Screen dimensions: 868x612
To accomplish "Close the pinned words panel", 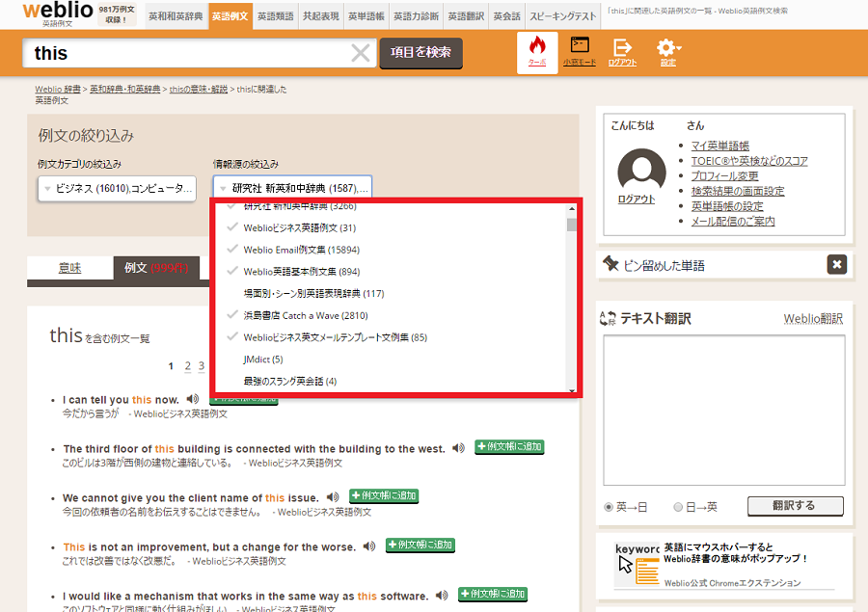I will 837,264.
